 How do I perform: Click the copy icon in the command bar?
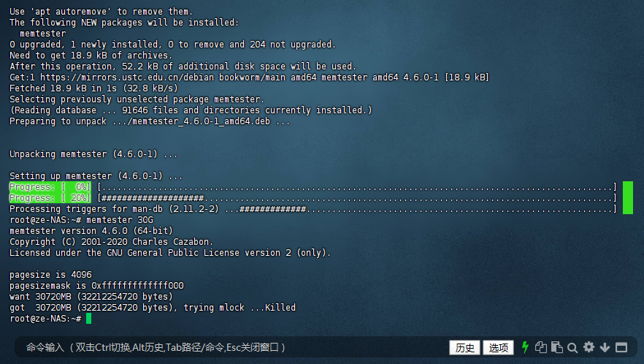click(540, 347)
